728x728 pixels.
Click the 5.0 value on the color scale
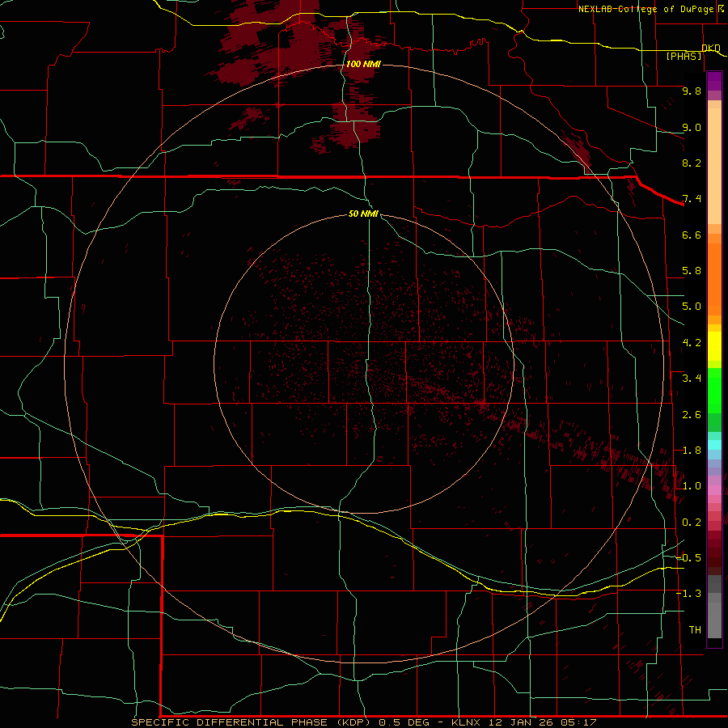click(x=692, y=307)
